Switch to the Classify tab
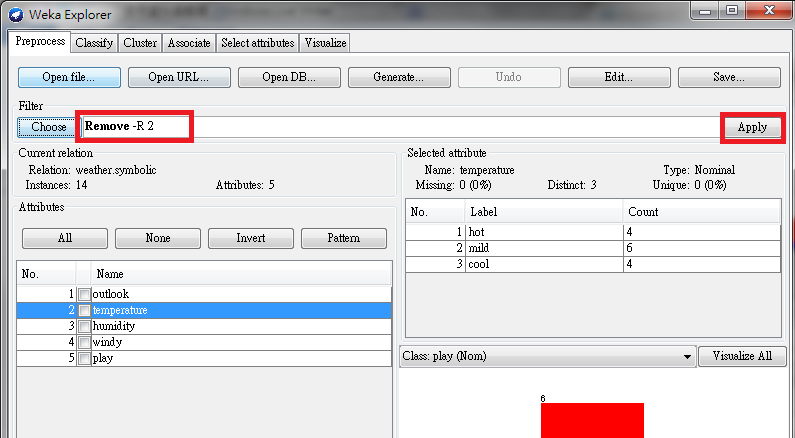795x438 pixels. point(94,43)
